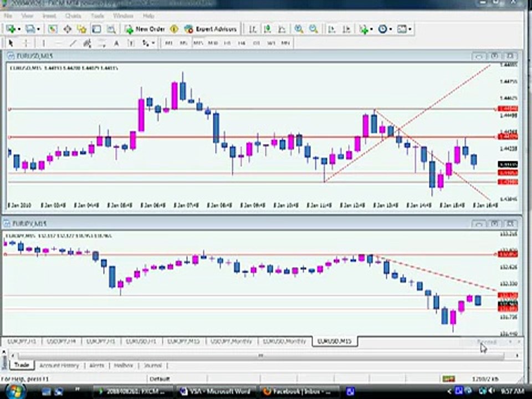The image size is (532, 399).
Task: Switch timeframe to D1
Action: (x=257, y=43)
